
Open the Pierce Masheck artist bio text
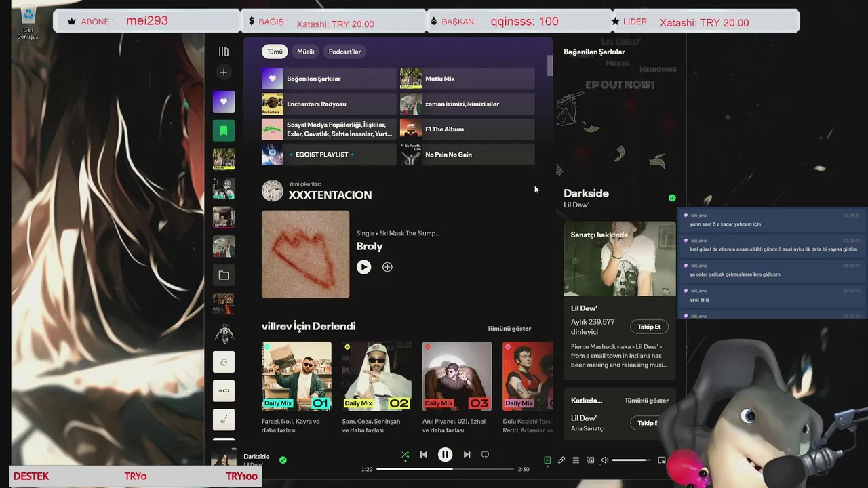(619, 356)
